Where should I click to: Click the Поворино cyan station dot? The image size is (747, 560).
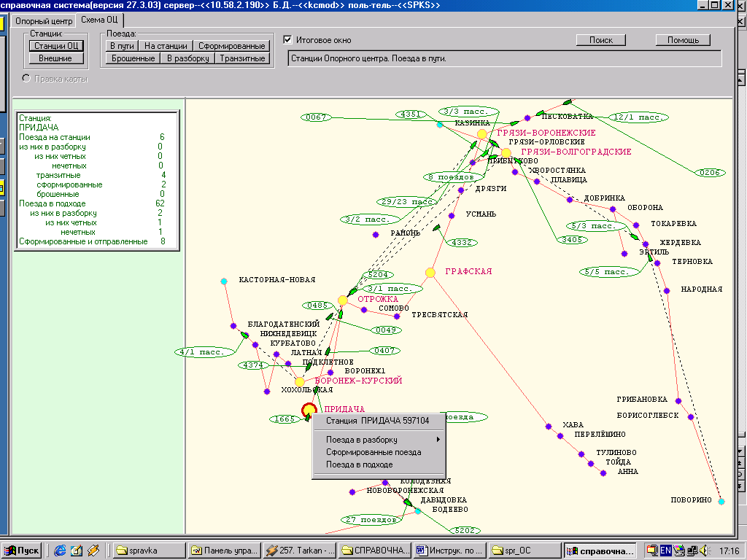point(721,502)
